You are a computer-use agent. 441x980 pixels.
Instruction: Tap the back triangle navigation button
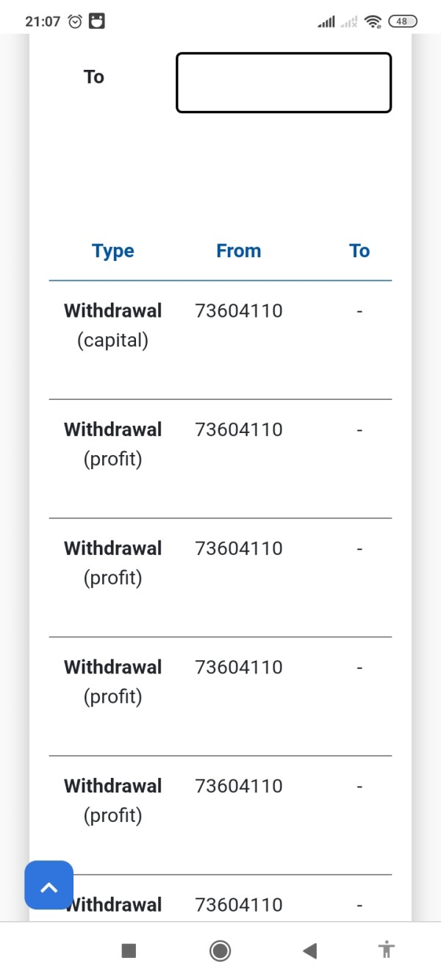(309, 951)
